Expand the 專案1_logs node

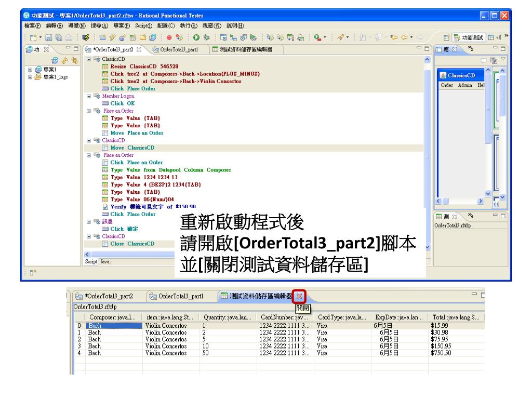tap(30, 77)
